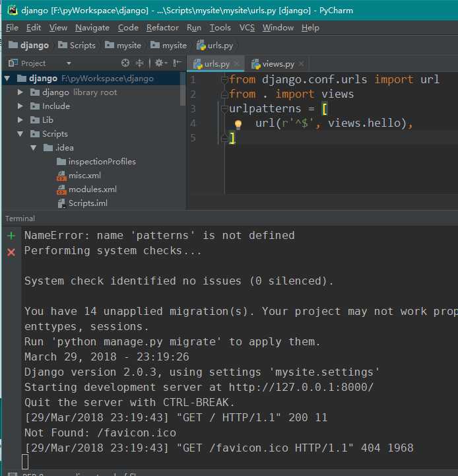Select modules.xml in project tree
This screenshot has width=458, height=476.
tap(87, 189)
